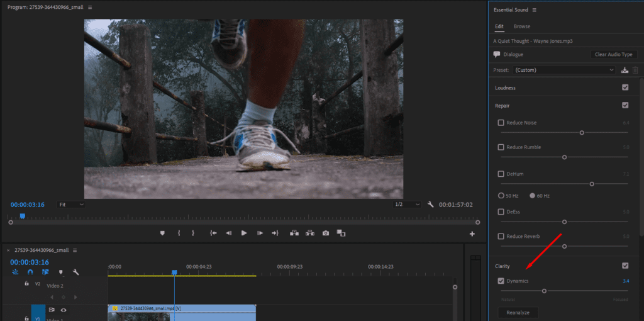Click the Add Marker icon in program monitor
644x321 pixels.
[x=162, y=233]
